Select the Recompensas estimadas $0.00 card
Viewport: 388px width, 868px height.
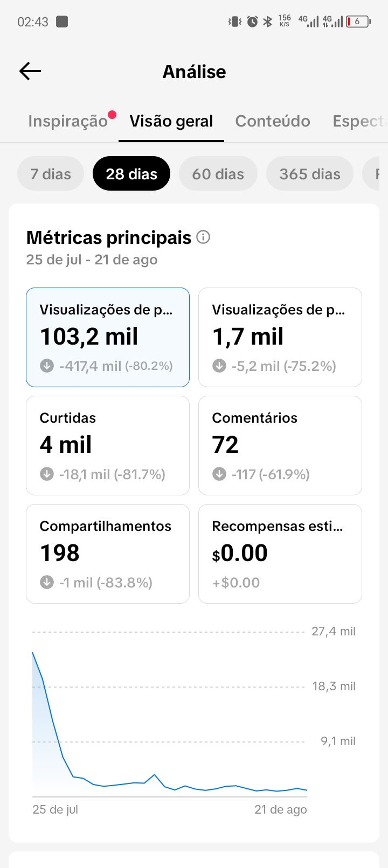[280, 554]
